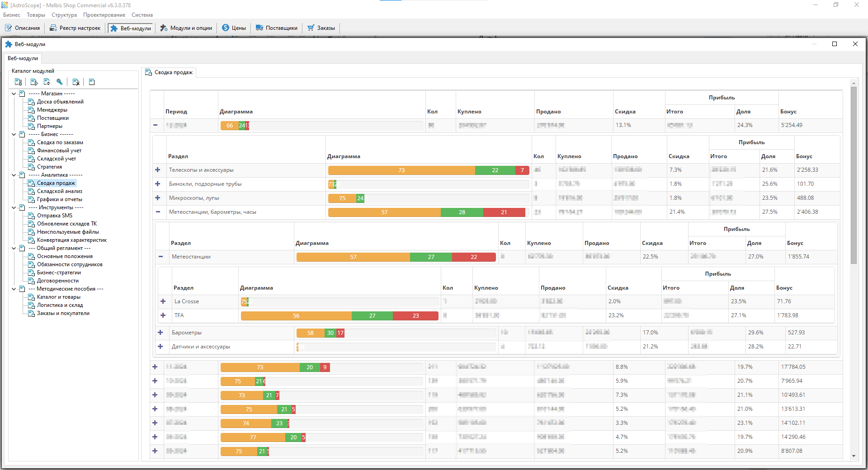This screenshot has width=868, height=470.
Task: Expand the Барометры row
Action: coord(160,333)
